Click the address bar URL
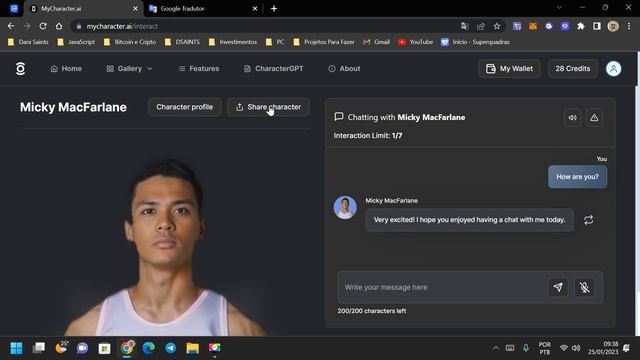640x360 pixels. tap(122, 27)
